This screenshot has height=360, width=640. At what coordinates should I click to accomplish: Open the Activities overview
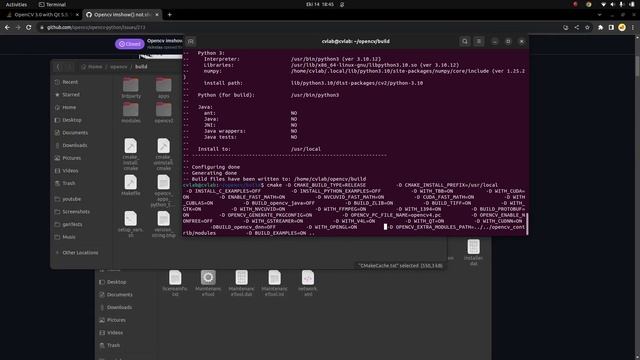[16, 4]
